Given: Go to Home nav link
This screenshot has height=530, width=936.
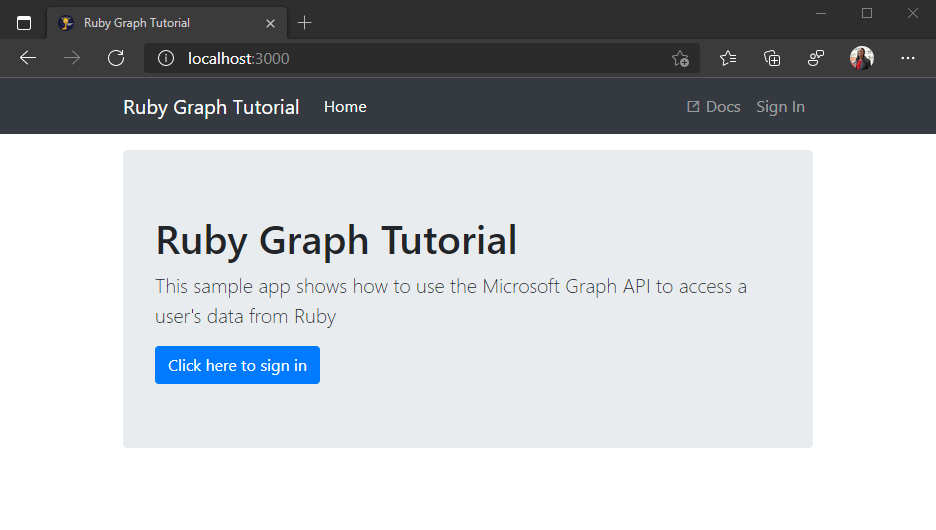Looking at the screenshot, I should [345, 107].
